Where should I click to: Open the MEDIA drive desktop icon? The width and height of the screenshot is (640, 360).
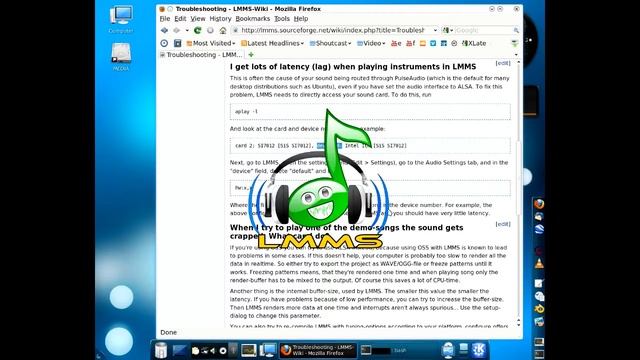point(121,57)
